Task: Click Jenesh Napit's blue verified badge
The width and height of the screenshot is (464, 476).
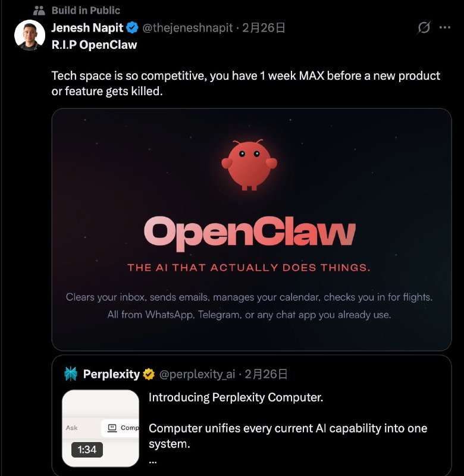Action: click(x=132, y=28)
